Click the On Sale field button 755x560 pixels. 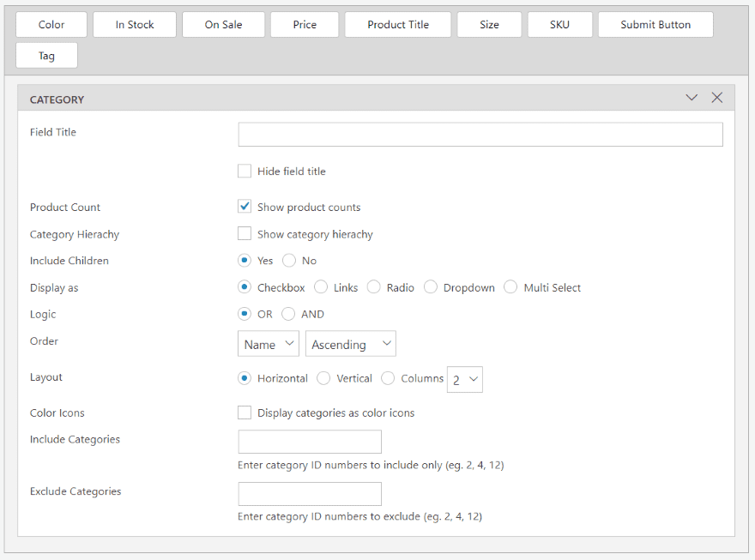[223, 25]
